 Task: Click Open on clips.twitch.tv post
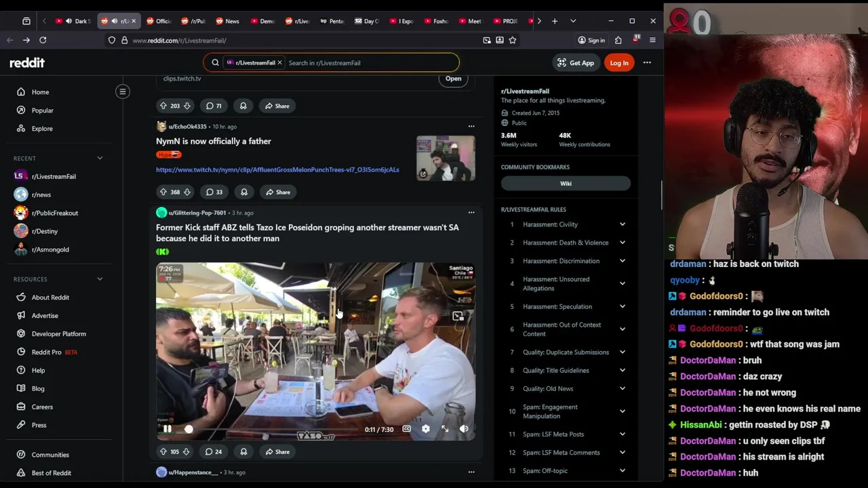[x=453, y=79]
